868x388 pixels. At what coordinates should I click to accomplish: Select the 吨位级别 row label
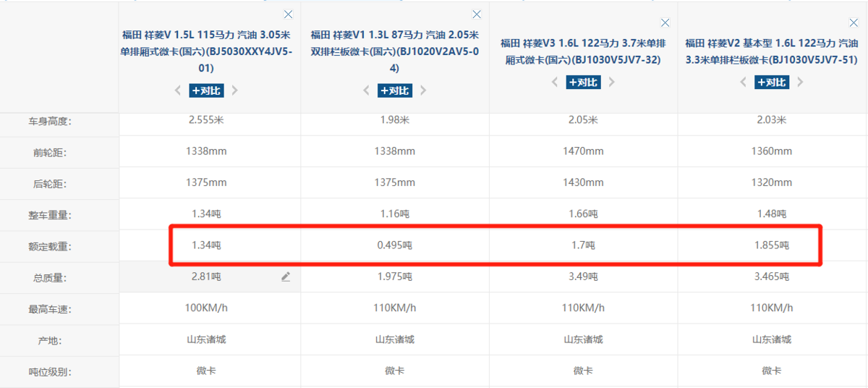[x=50, y=372]
